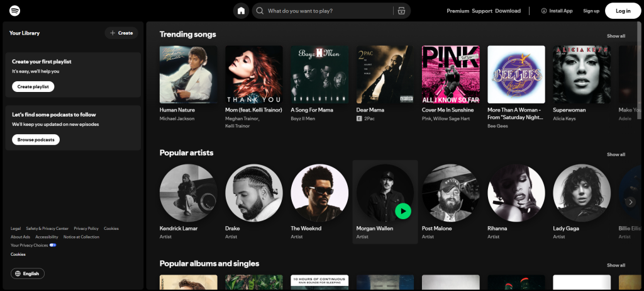
Task: Click the Cookies link below Privacy Choices
Action: pyautogui.click(x=18, y=254)
